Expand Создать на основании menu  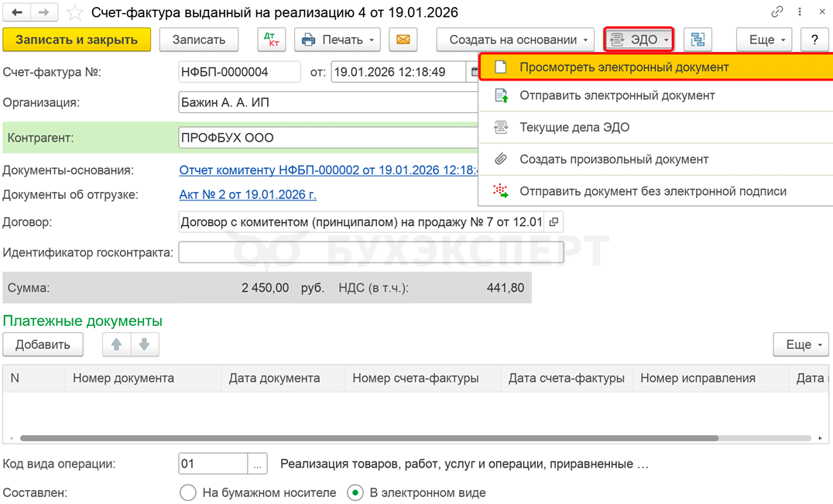(516, 39)
